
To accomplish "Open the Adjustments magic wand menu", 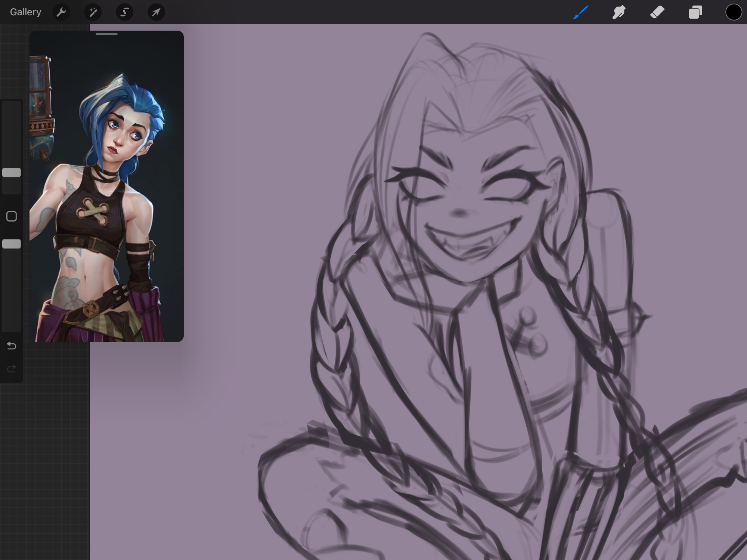I will 93,12.
